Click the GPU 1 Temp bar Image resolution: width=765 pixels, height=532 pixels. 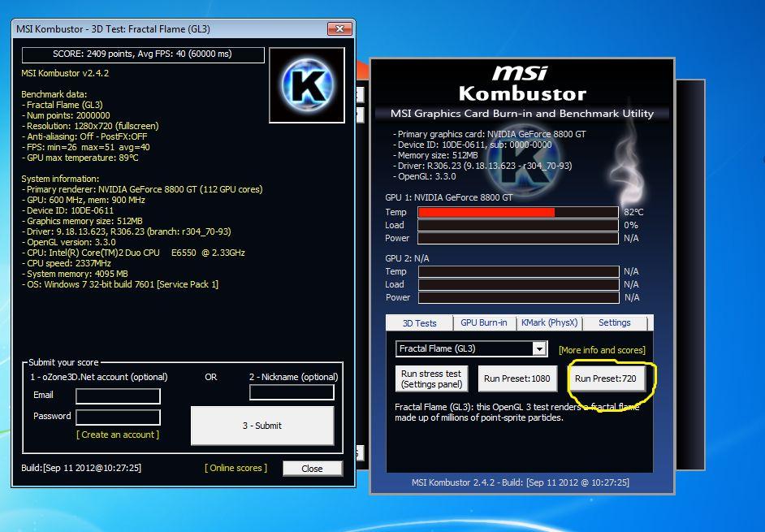coord(518,212)
